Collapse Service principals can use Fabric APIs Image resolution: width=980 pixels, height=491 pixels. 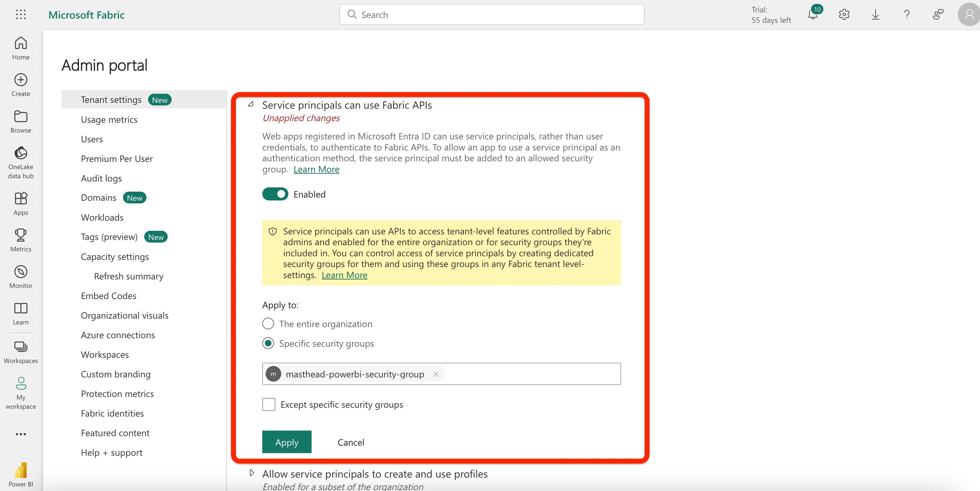click(251, 104)
